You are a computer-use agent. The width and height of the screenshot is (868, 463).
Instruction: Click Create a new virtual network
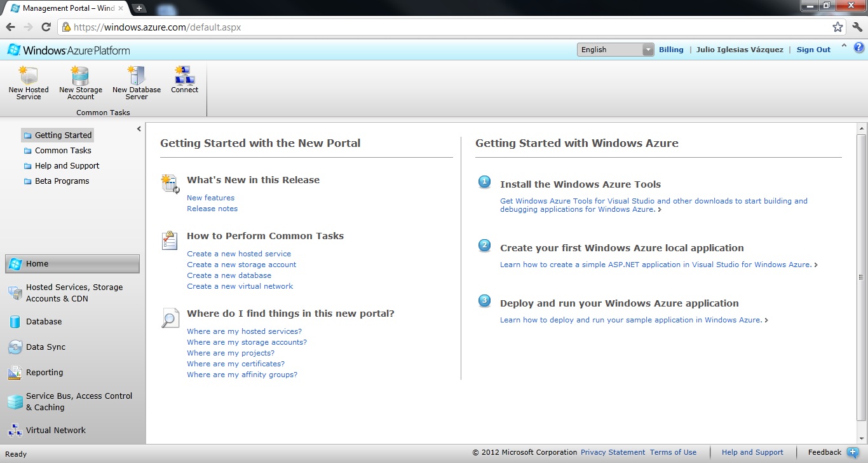[240, 286]
